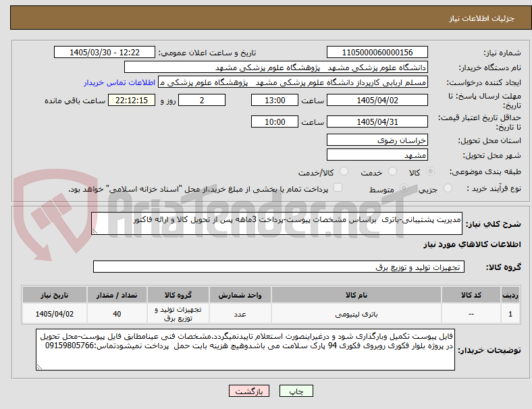
Task: Click the کد کالا column header
Action: pos(471,295)
